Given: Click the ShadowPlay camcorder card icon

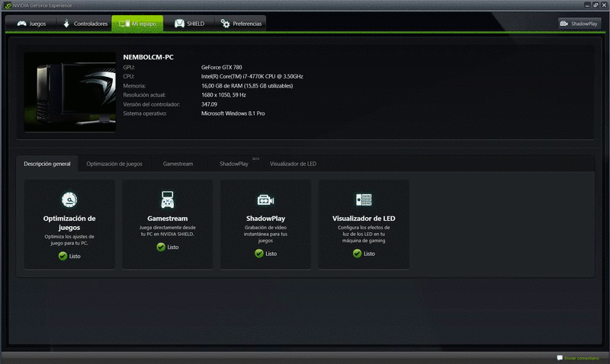Looking at the screenshot, I should (265, 200).
